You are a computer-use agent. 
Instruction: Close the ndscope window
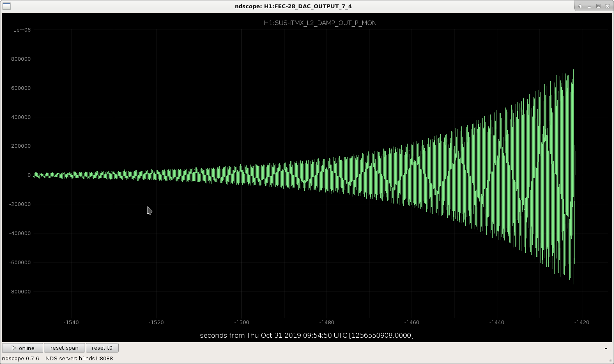tap(607, 6)
